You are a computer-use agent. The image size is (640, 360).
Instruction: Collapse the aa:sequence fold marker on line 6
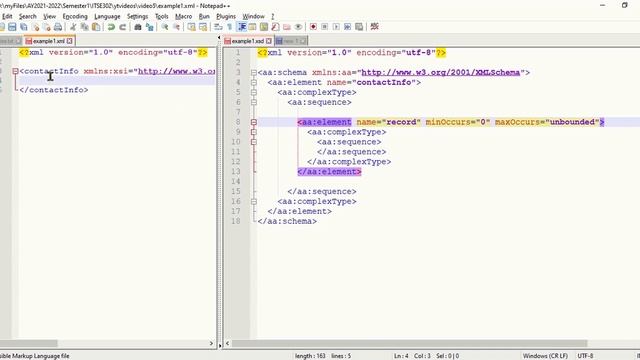point(254,102)
